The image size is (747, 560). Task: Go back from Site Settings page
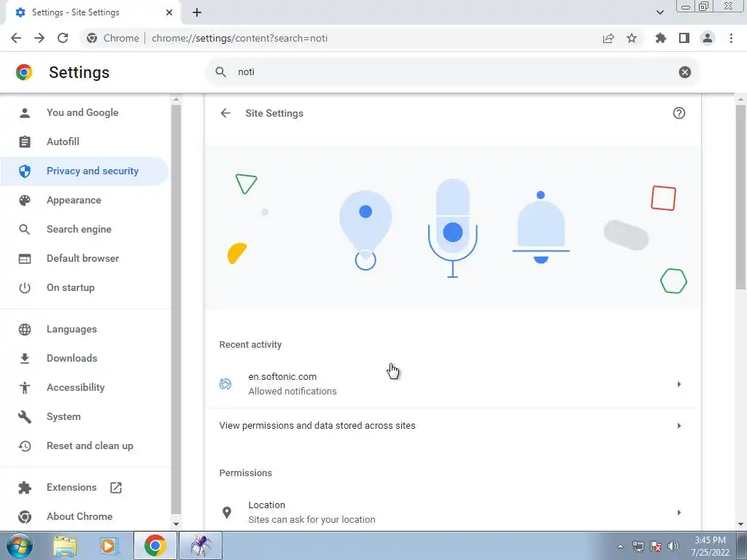pos(225,113)
